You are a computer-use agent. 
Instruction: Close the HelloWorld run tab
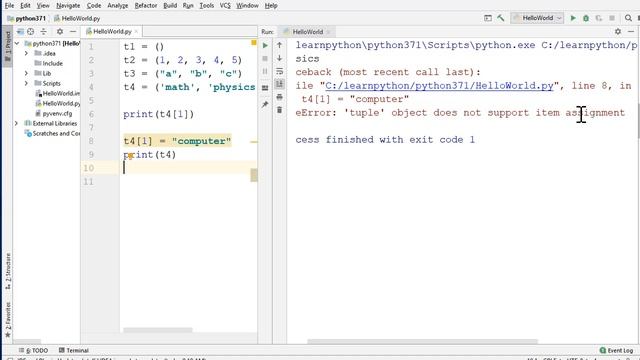click(328, 31)
